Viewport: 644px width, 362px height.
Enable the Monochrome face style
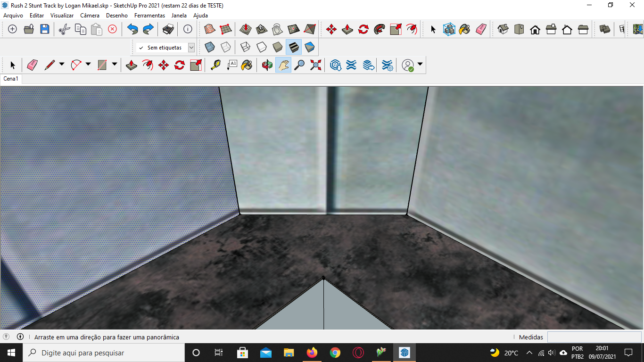click(x=310, y=47)
